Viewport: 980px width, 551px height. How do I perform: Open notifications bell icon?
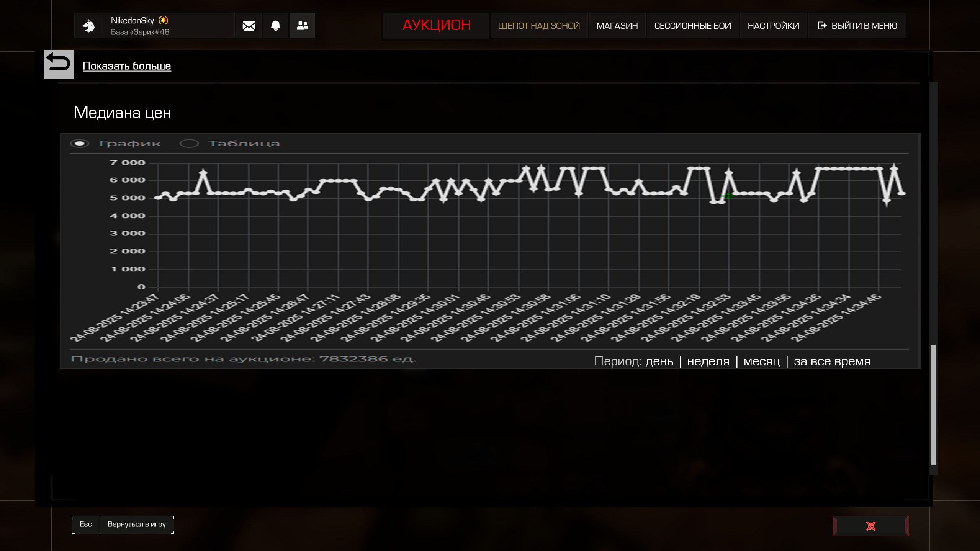pos(275,26)
